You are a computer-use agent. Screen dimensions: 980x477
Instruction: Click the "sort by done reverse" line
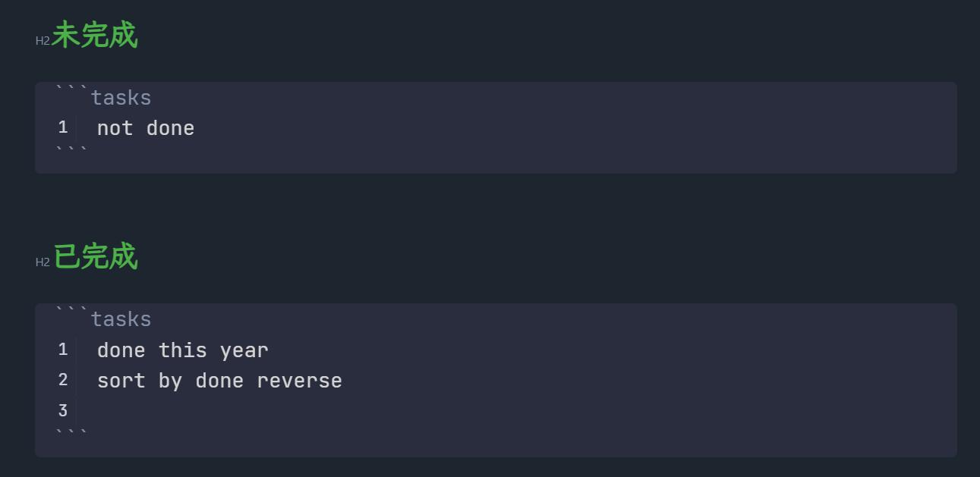[219, 381]
